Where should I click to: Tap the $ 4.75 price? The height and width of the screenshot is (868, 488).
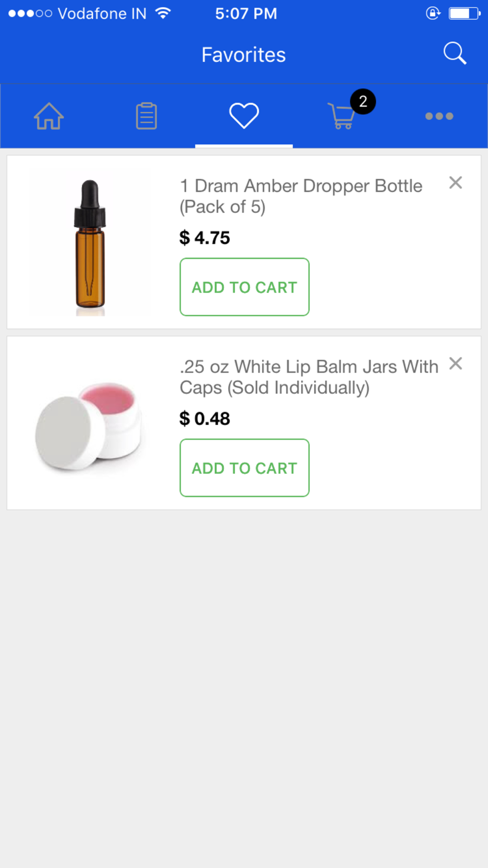tap(205, 238)
